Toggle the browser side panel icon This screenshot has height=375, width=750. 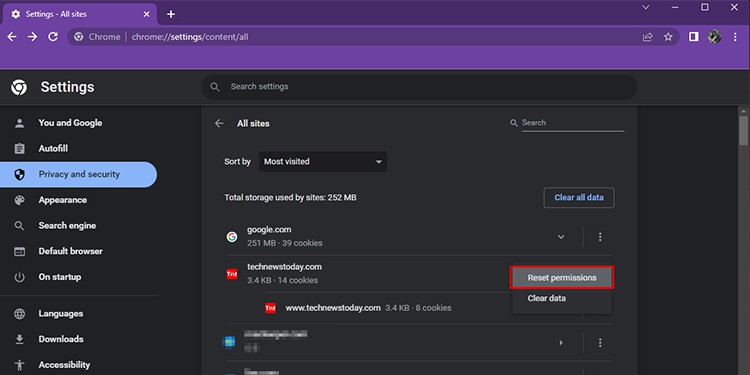[694, 37]
